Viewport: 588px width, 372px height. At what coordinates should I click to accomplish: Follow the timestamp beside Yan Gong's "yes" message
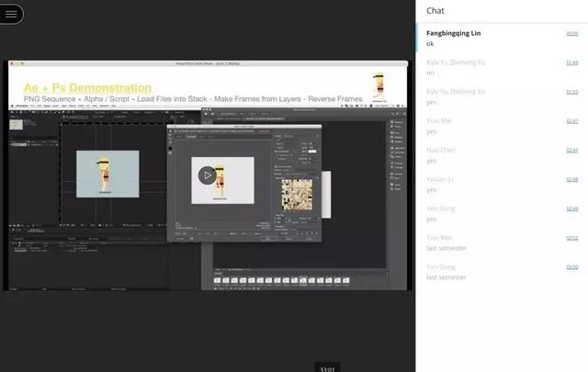(571, 209)
